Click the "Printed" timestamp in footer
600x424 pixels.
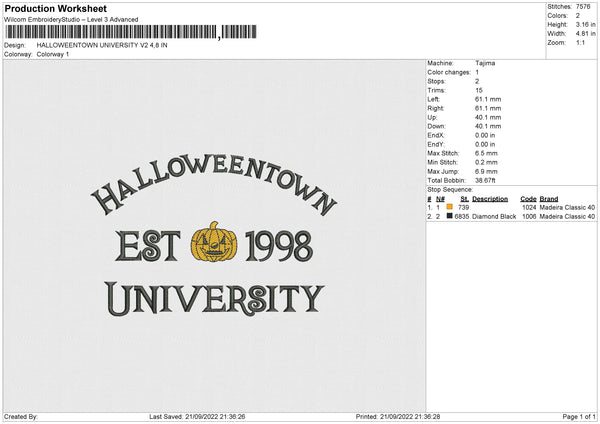[x=398, y=417]
